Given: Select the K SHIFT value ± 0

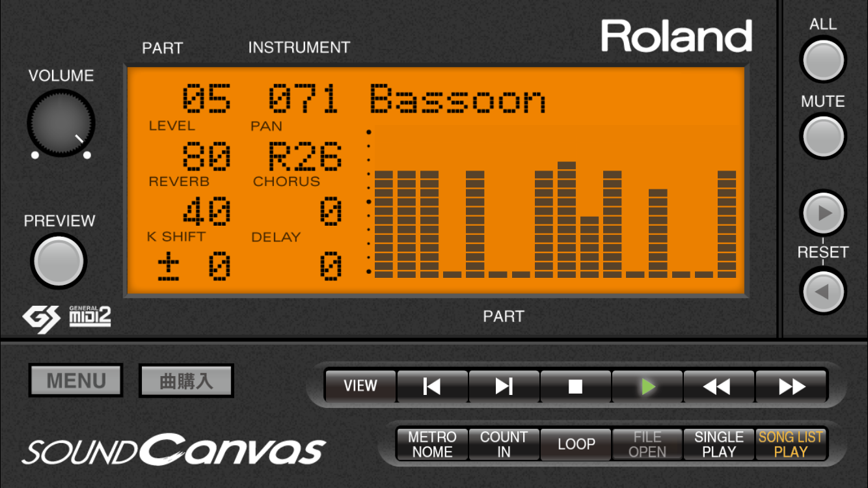Looking at the screenshot, I should 195,267.
